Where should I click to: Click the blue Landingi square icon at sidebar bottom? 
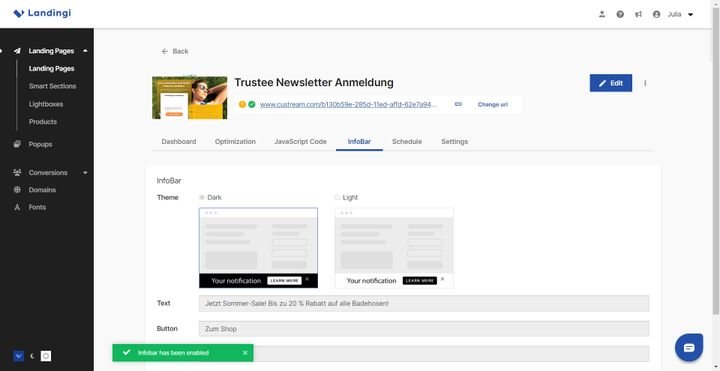click(x=18, y=356)
